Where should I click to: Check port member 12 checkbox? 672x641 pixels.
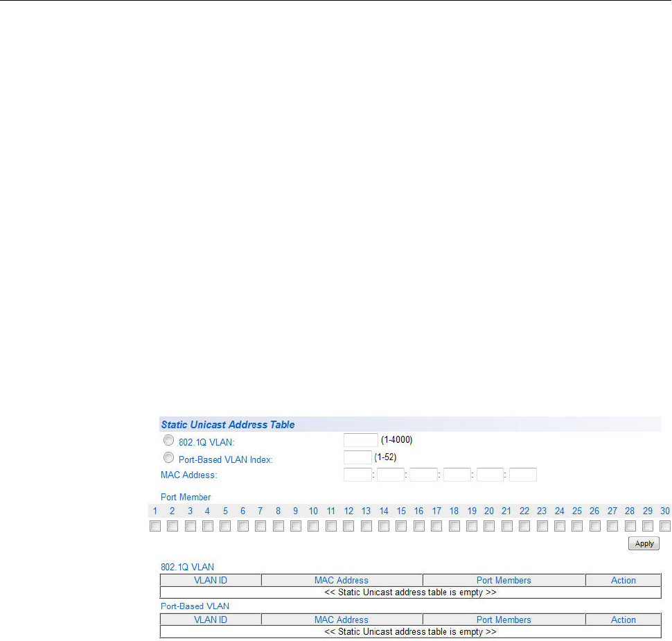[348, 526]
